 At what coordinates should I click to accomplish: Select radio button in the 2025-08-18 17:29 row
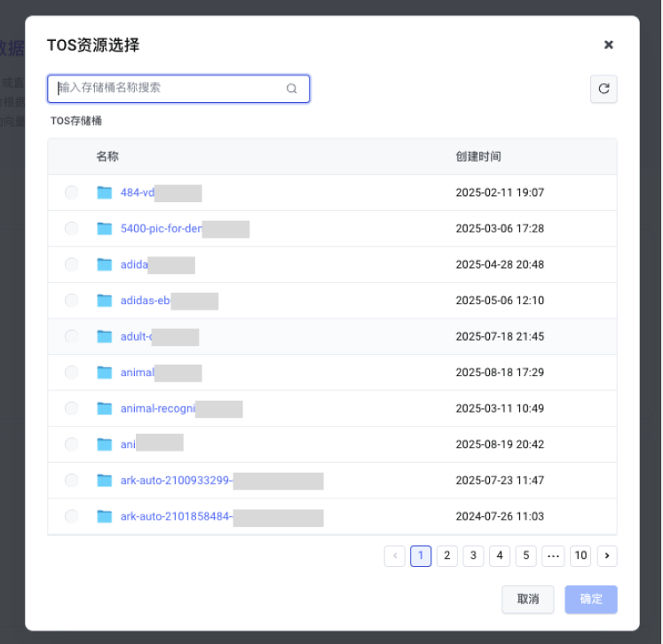click(72, 373)
